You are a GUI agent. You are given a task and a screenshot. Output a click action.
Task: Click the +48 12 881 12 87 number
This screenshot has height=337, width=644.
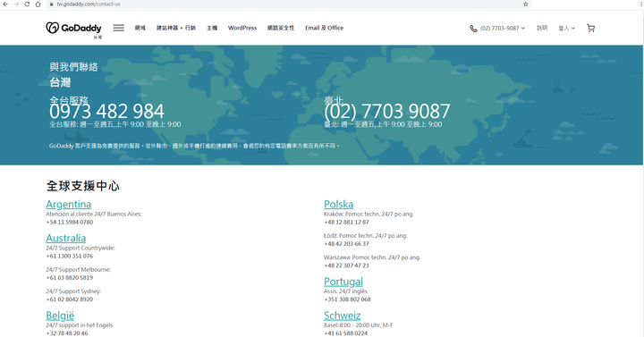point(346,222)
